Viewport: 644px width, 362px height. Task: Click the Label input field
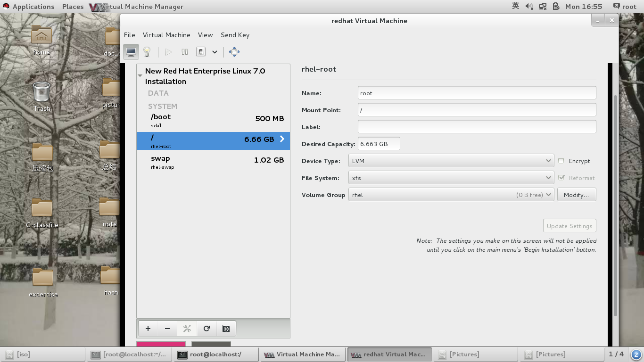[477, 127]
